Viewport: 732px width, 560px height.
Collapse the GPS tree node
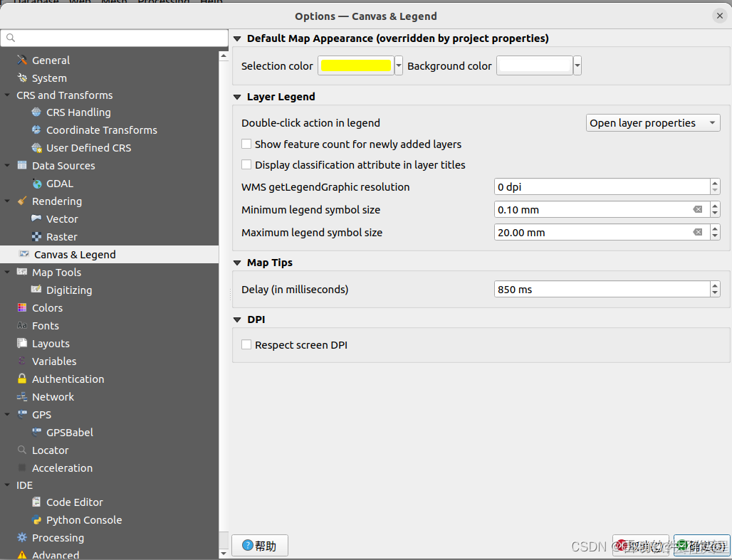pos(7,414)
